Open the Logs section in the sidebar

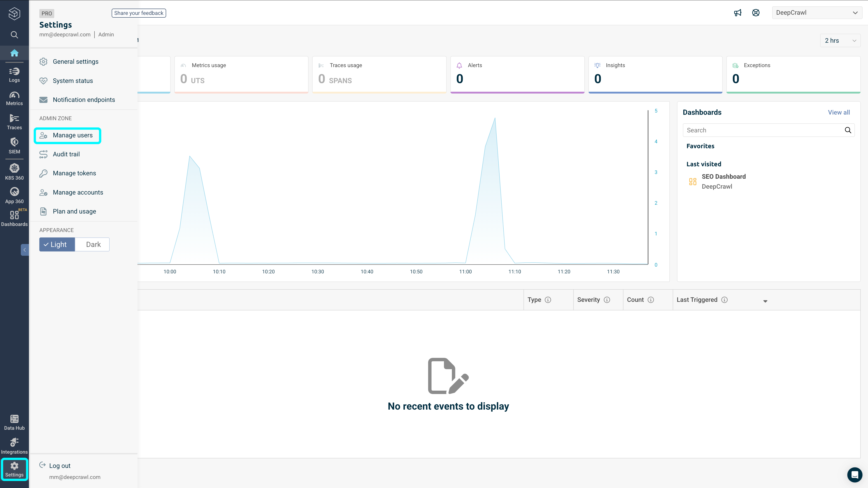[x=14, y=74]
